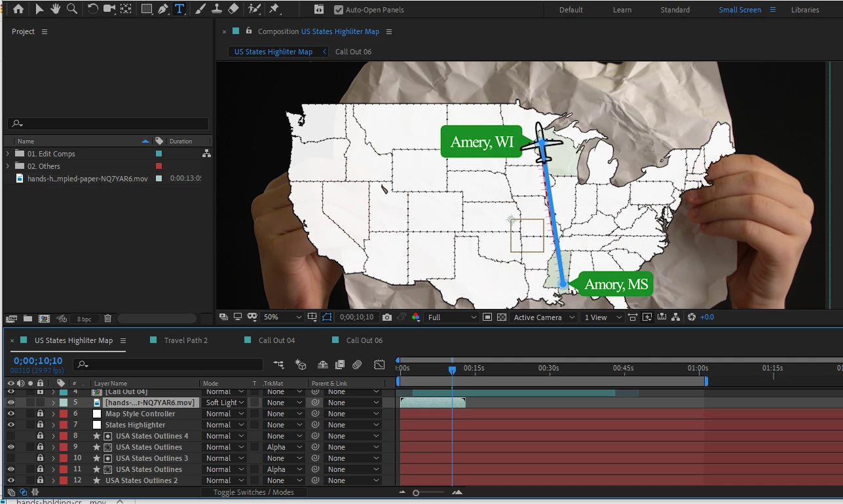Select the Hand tool
The image size is (843, 504).
point(56,9)
